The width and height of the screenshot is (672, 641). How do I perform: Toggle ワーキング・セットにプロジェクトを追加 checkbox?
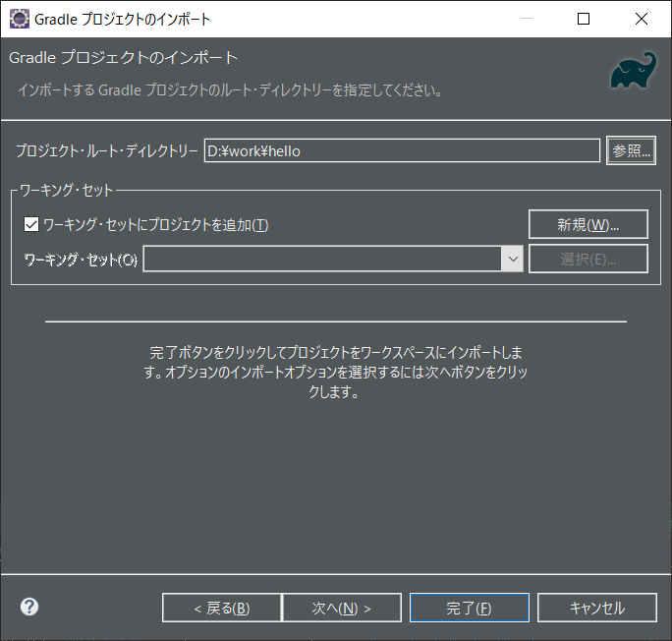pyautogui.click(x=31, y=224)
